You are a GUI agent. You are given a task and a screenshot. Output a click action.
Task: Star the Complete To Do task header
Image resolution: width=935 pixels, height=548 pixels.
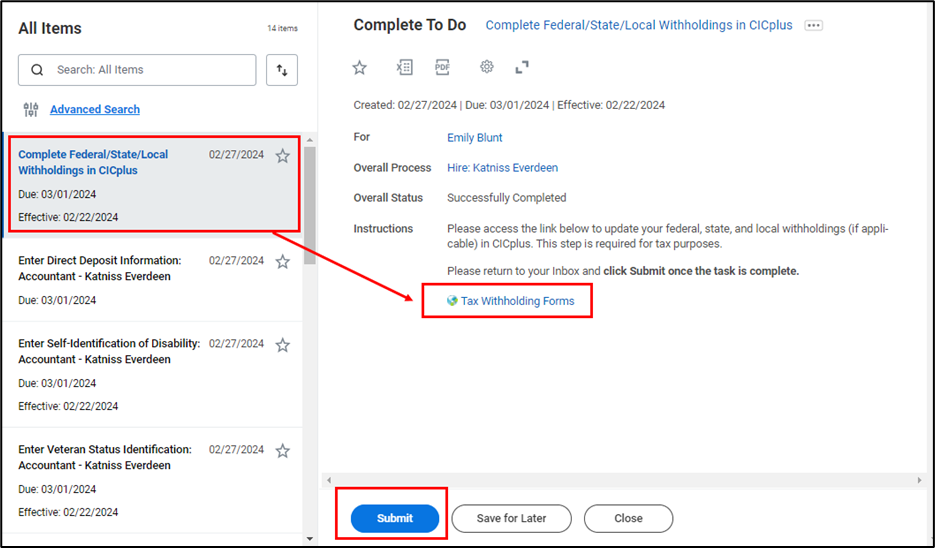coord(360,68)
